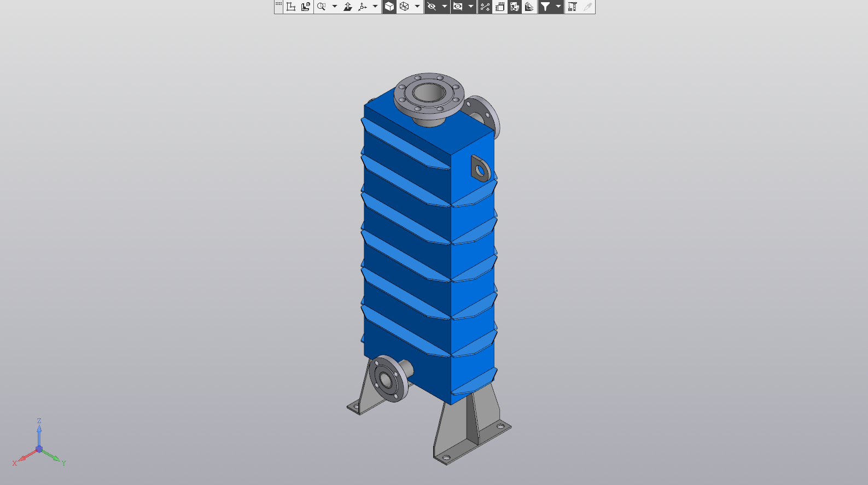The width and height of the screenshot is (868, 485).
Task: Click the greyed eyedropper icon
Action: [x=587, y=7]
